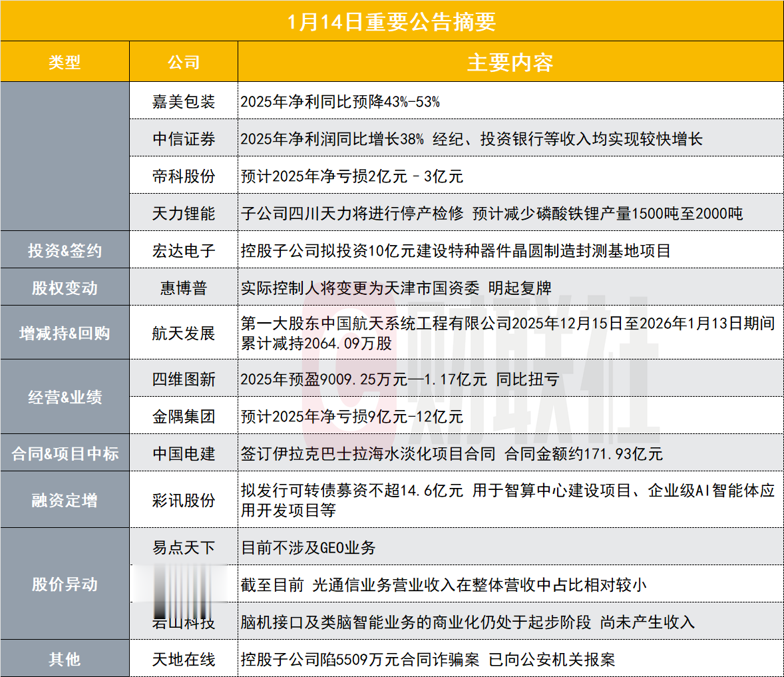Image resolution: width=784 pixels, height=677 pixels.
Task: Select the category cell '股价异动'
Action: (65, 584)
